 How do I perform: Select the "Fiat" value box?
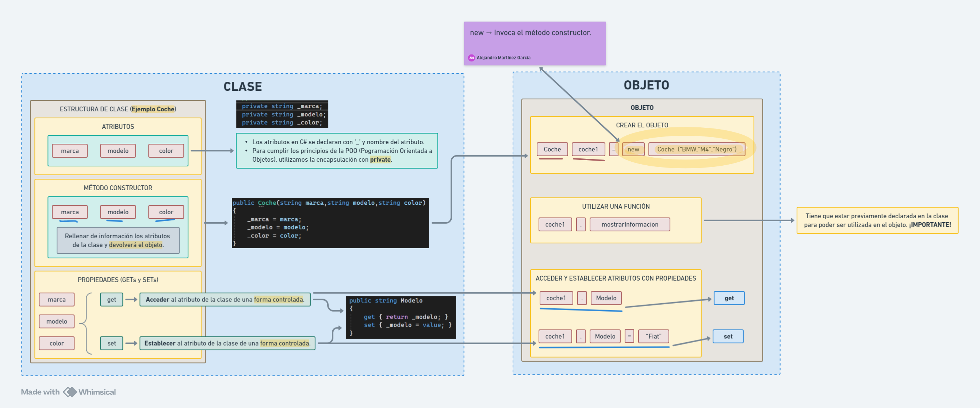click(x=653, y=336)
